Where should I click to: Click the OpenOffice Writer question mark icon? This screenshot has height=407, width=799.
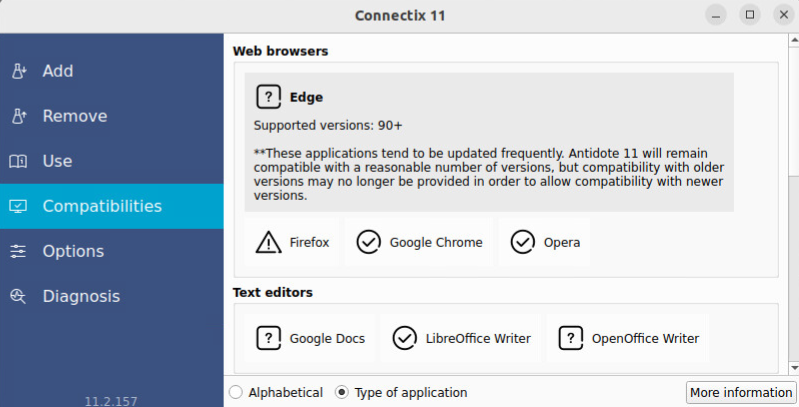(x=570, y=338)
